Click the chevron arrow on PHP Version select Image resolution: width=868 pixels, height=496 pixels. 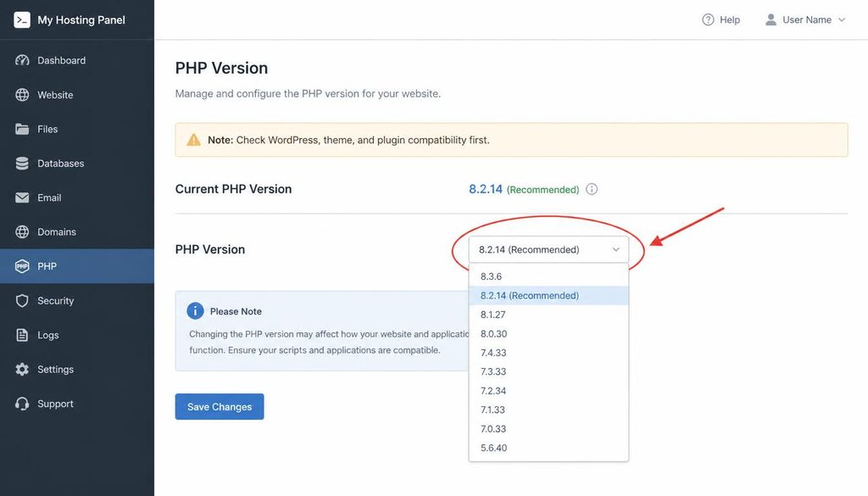coord(615,249)
